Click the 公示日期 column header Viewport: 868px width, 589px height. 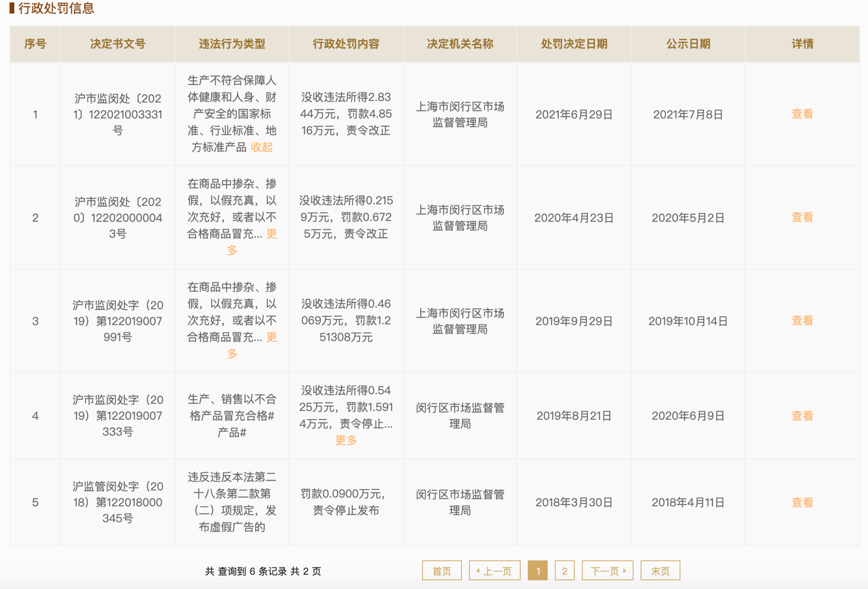688,44
